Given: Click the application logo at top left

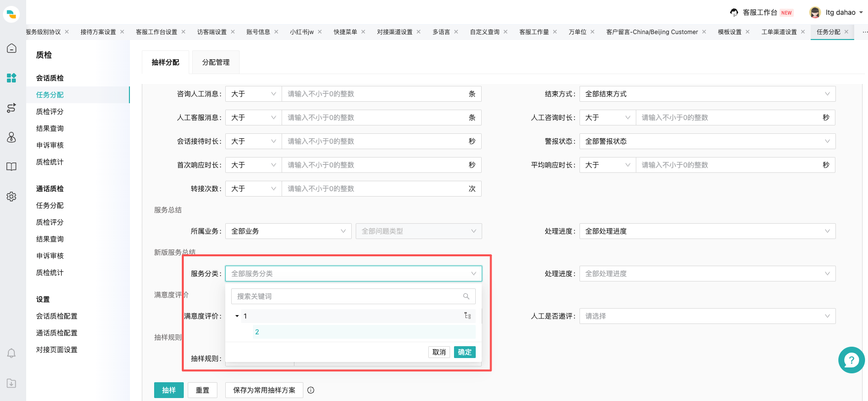Looking at the screenshot, I should tap(11, 14).
